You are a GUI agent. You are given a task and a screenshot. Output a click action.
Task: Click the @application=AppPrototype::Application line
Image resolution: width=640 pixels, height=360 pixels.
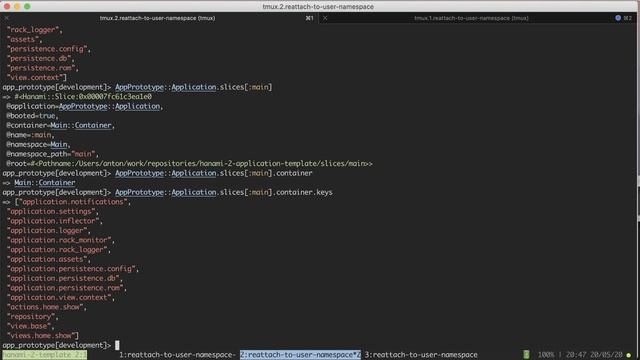tap(85, 106)
